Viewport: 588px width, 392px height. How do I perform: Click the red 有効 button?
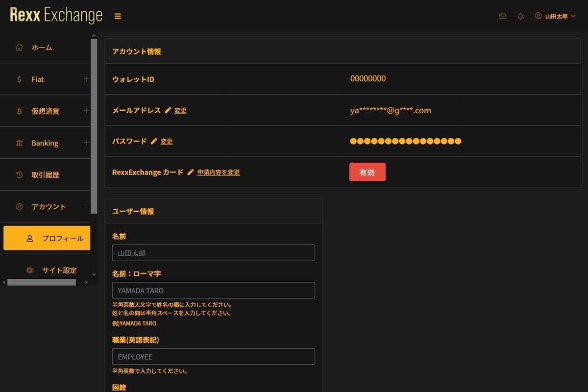tap(367, 172)
